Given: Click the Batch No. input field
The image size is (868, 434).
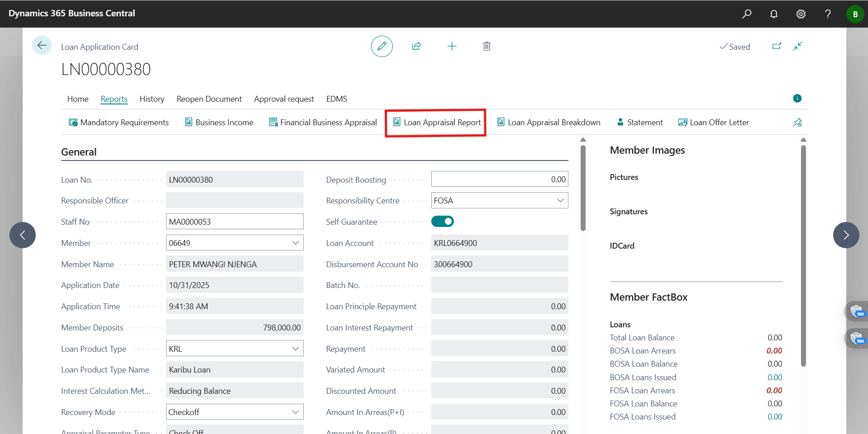Looking at the screenshot, I should pos(499,285).
